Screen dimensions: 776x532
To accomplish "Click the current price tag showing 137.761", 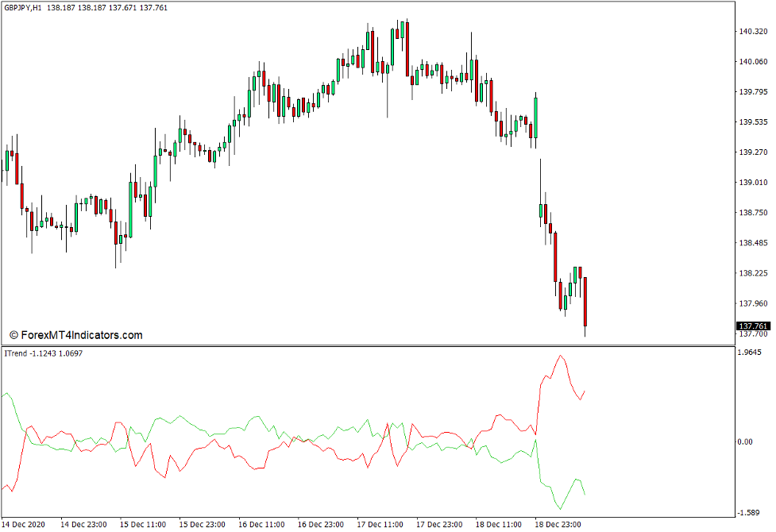I will coord(753,323).
